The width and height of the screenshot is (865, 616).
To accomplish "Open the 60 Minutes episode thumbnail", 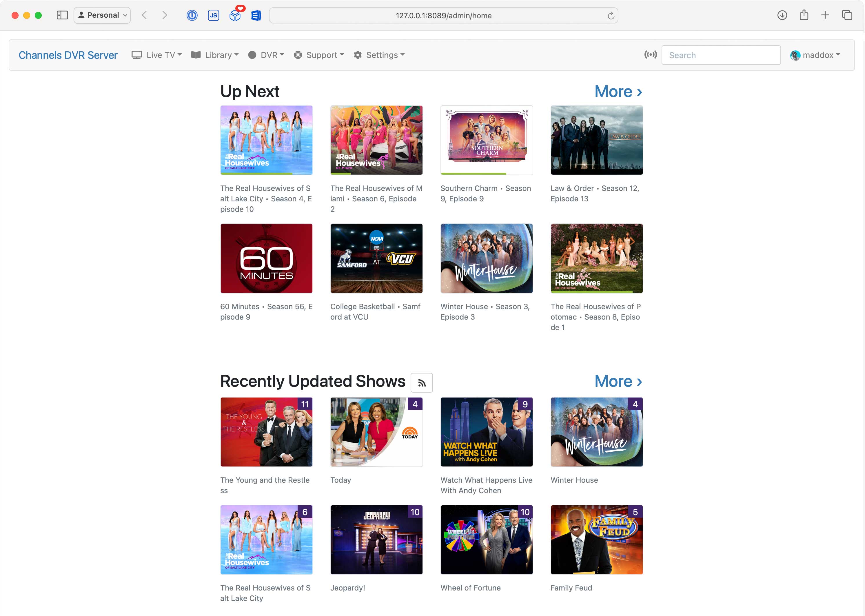I will [x=266, y=258].
